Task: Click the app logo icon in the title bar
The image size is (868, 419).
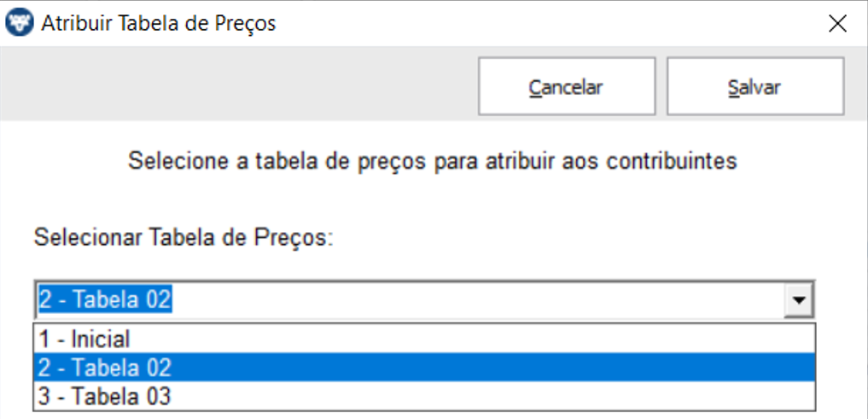Action: pyautogui.click(x=20, y=23)
